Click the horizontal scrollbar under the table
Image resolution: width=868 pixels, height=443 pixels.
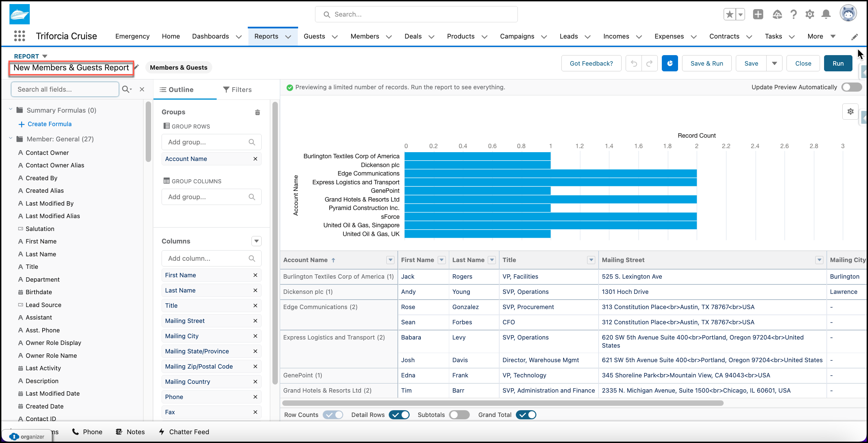[503, 403]
